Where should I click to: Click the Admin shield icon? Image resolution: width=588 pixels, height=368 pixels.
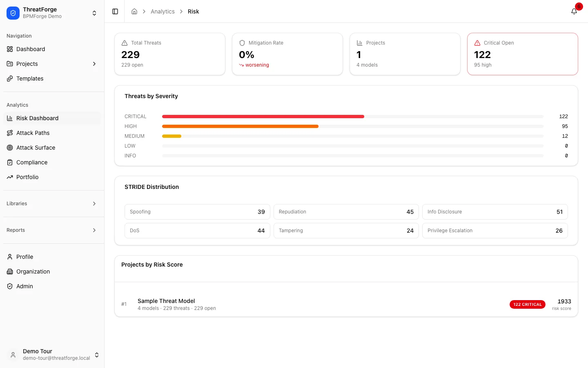pyautogui.click(x=10, y=286)
